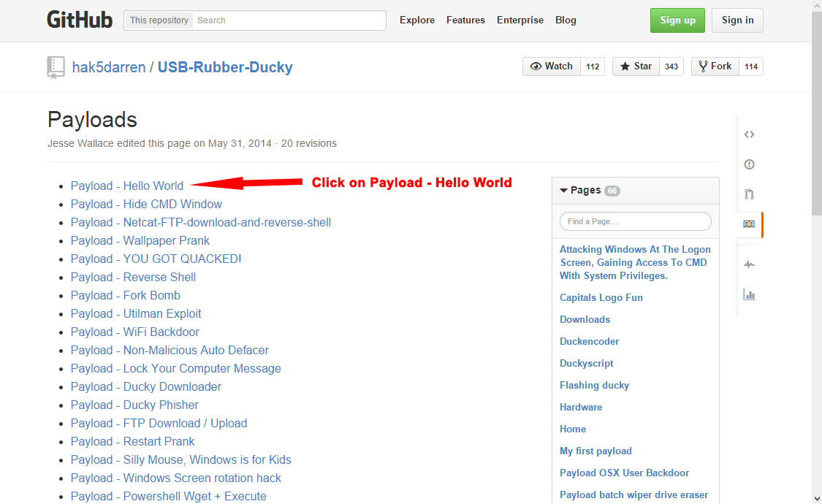
Task: Open Payload - WiFi Backdoor
Action: point(134,332)
